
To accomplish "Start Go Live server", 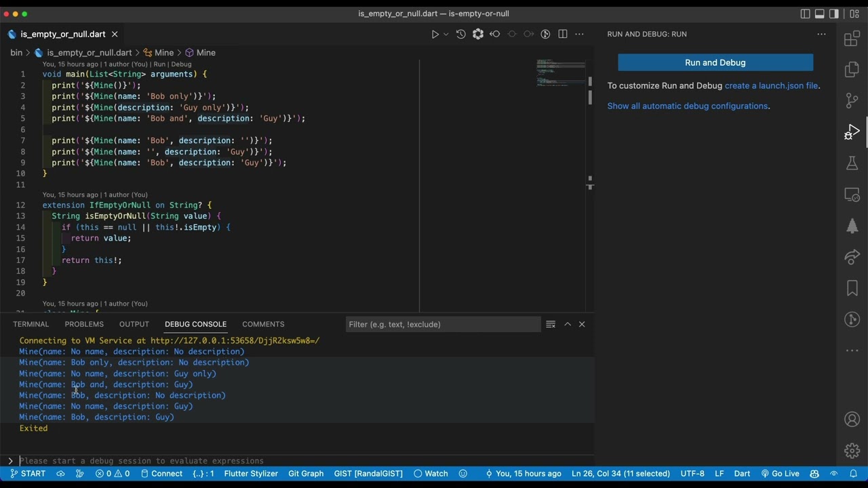I will pyautogui.click(x=780, y=474).
